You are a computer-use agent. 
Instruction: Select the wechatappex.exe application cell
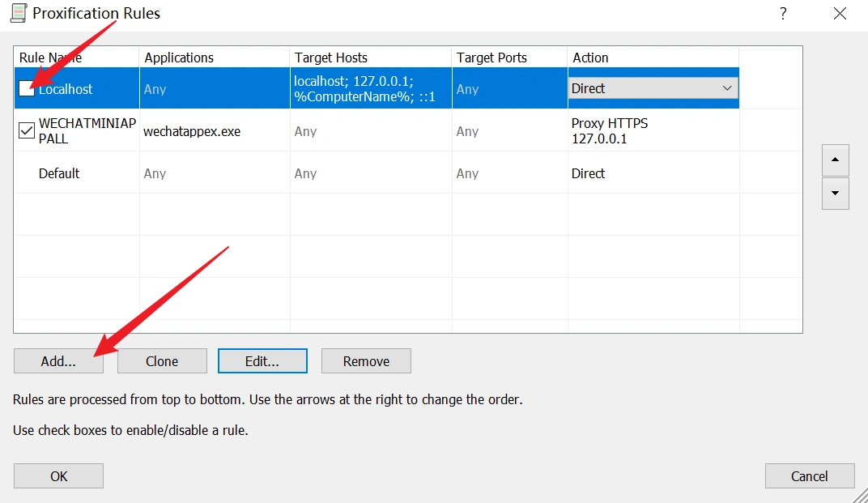pos(192,131)
